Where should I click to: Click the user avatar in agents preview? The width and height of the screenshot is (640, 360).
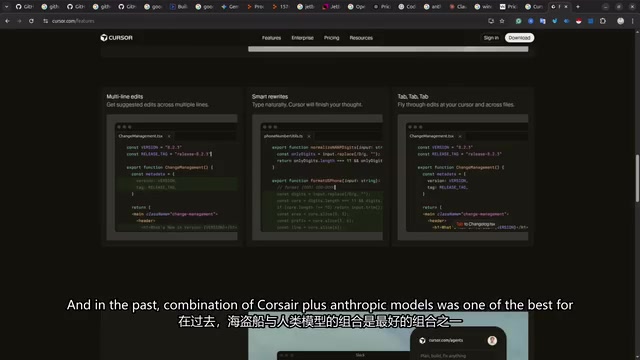[492, 340]
